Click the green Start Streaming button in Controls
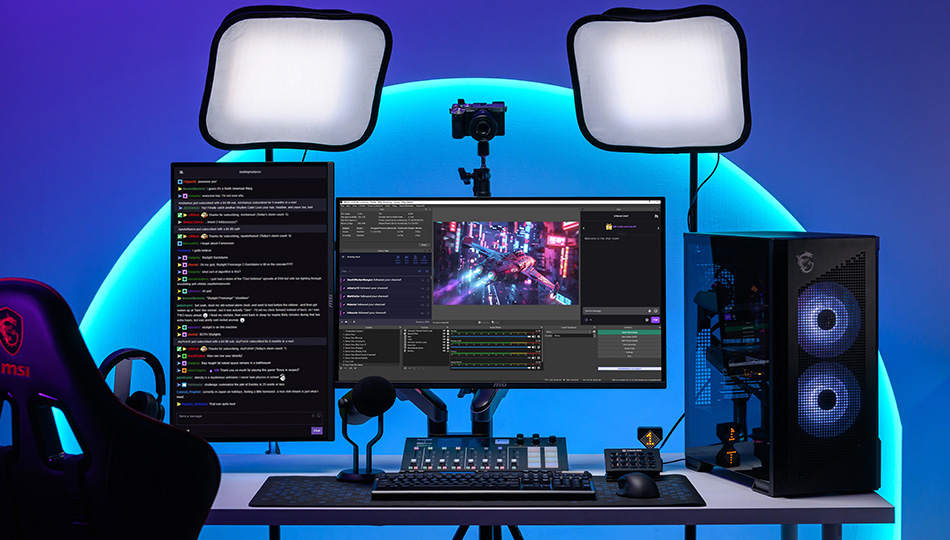Image resolution: width=950 pixels, height=540 pixels. [629, 332]
